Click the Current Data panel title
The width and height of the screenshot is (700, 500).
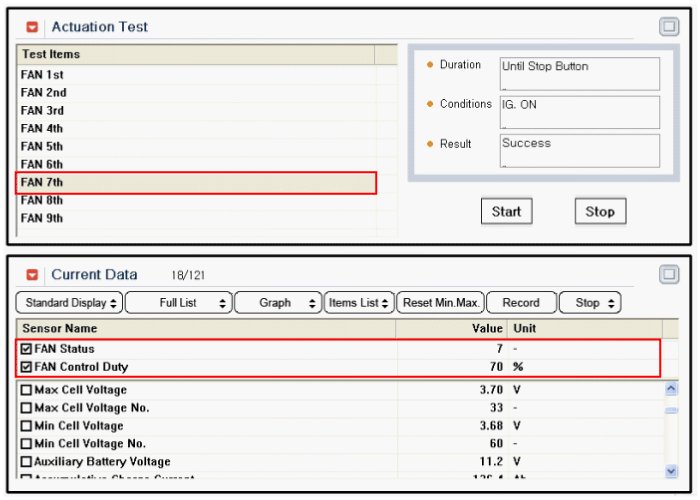(94, 275)
